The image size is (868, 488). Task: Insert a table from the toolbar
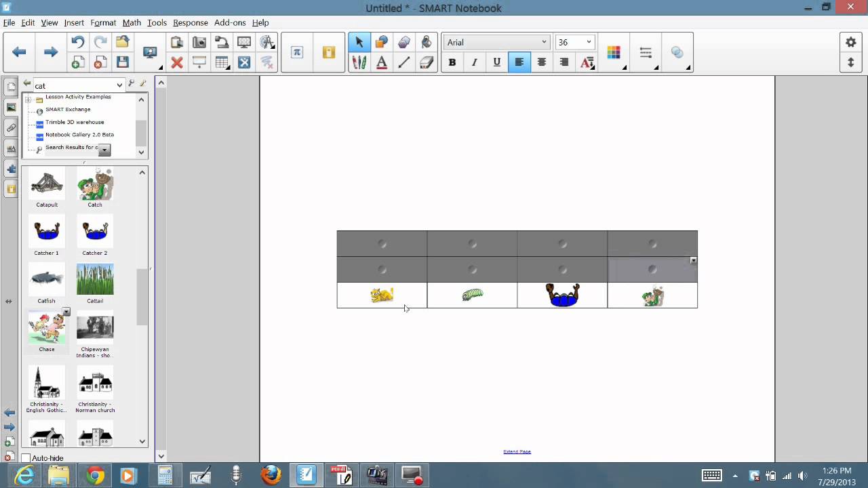(x=221, y=62)
